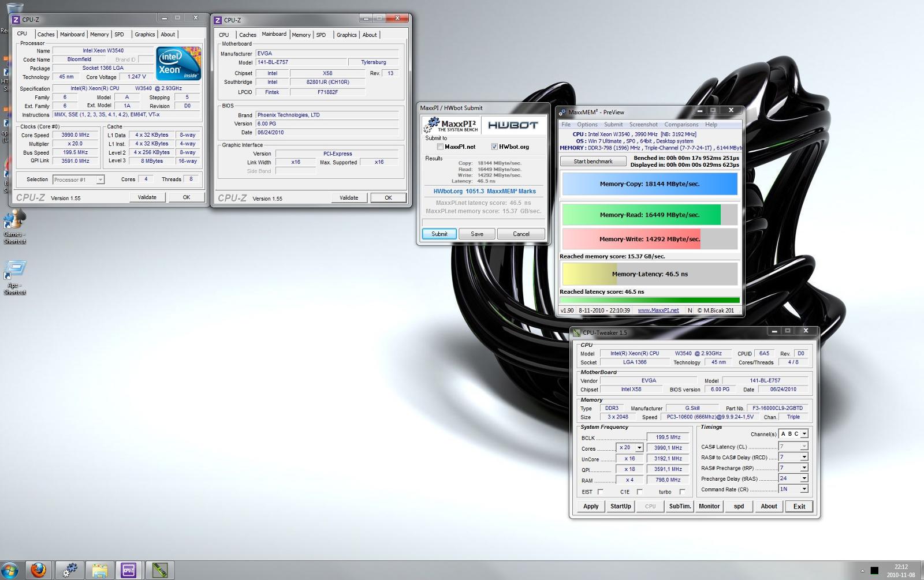Show hidden tray icons arrow
The height and width of the screenshot is (580, 924).
coord(862,571)
